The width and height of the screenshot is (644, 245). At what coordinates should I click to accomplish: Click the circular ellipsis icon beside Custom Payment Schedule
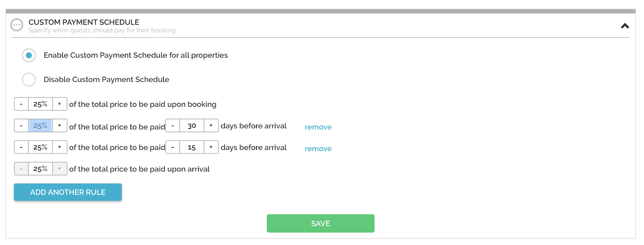(17, 25)
